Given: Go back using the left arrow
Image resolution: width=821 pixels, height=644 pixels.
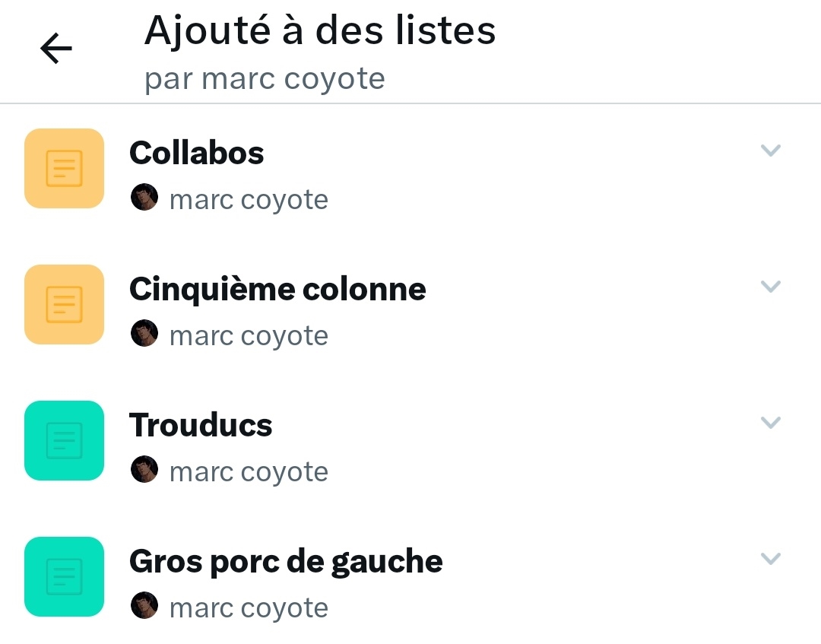Looking at the screenshot, I should click(56, 48).
